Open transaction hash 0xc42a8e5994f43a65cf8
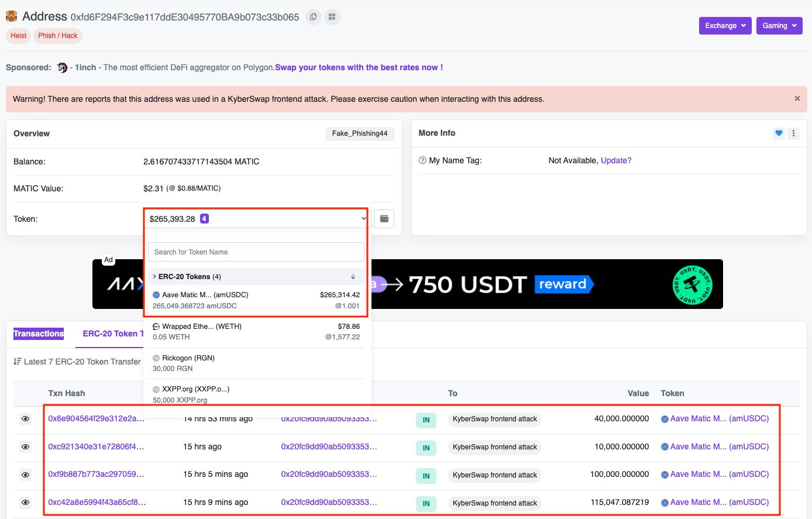Screen dimensions: 812x519 coord(97,502)
